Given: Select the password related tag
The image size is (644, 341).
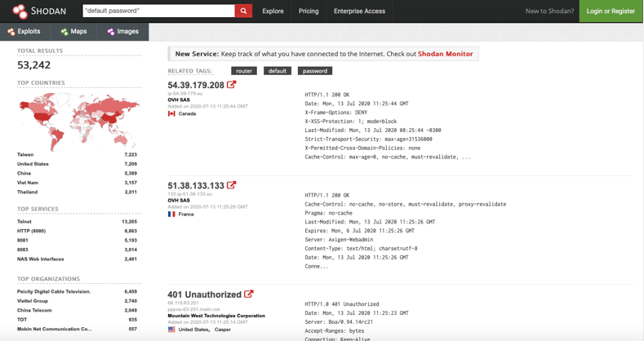Looking at the screenshot, I should 315,71.
